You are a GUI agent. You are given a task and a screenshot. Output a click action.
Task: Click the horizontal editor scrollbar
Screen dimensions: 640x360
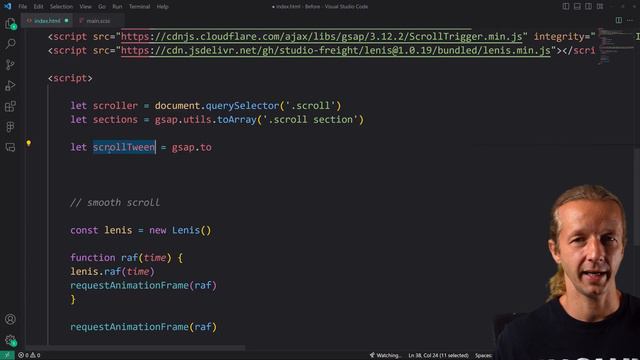coord(135,348)
